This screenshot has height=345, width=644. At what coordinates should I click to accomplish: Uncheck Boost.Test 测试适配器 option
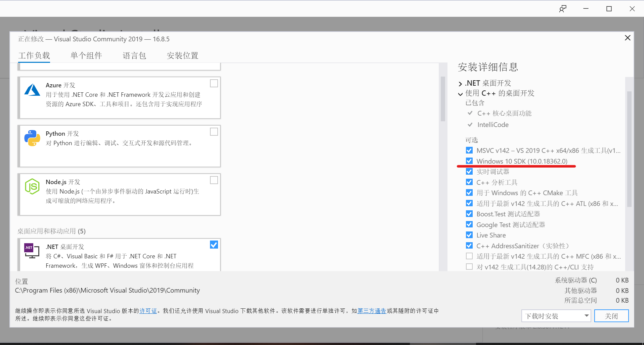tap(469, 214)
